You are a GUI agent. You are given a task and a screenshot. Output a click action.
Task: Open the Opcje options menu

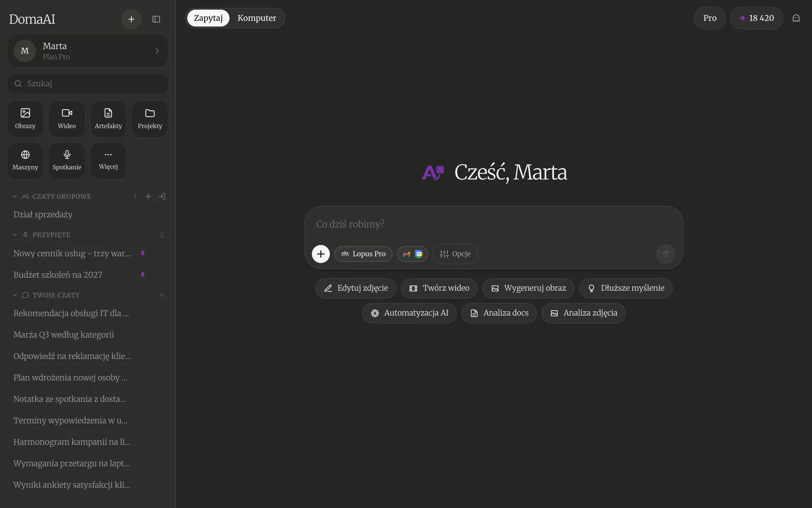[x=455, y=254]
